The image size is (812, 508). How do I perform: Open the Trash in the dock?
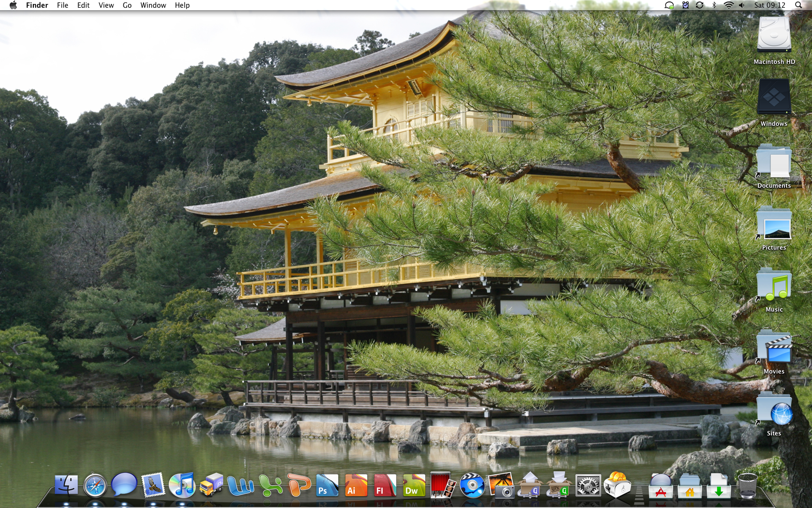click(748, 485)
